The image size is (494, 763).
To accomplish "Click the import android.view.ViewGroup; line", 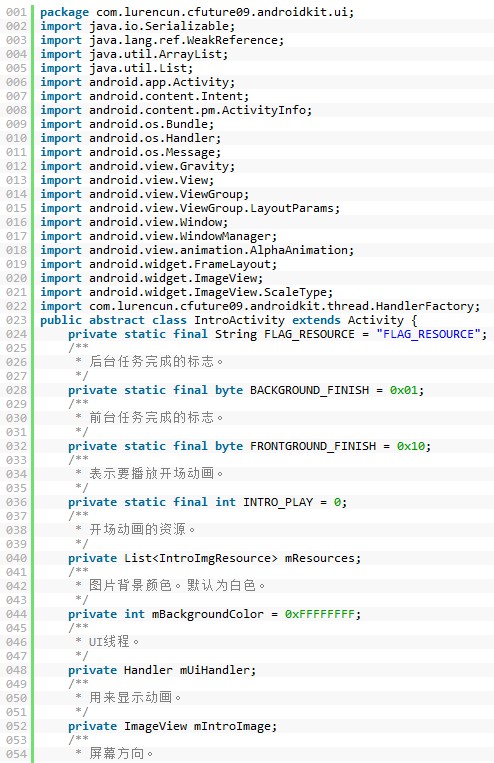I will [144, 194].
